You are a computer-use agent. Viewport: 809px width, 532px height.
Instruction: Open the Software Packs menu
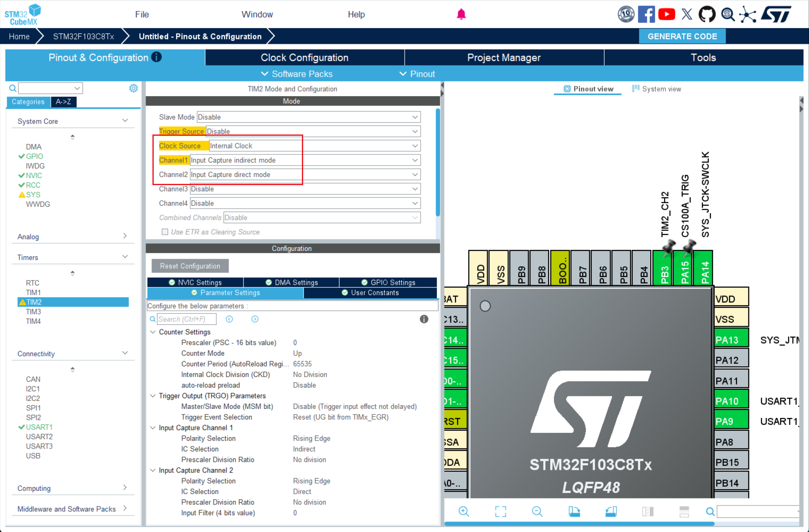point(297,74)
